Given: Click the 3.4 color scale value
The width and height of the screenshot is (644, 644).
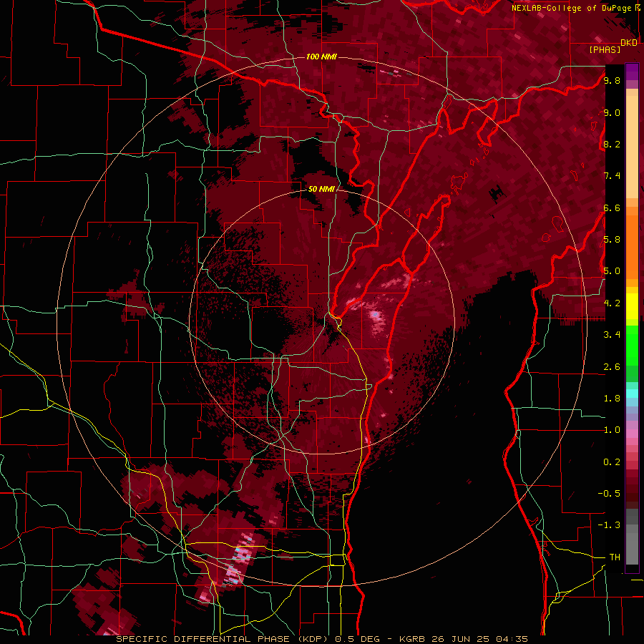Looking at the screenshot, I should coord(612,335).
